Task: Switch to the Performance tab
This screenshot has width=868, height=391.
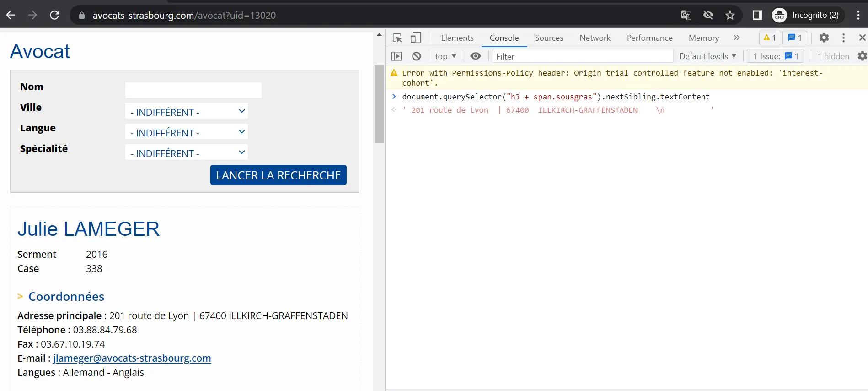Action: click(649, 38)
